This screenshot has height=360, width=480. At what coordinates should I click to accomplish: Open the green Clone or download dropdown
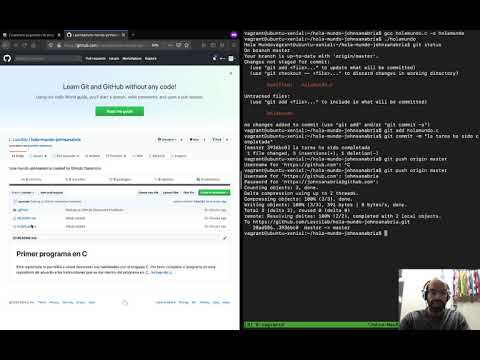click(x=214, y=193)
